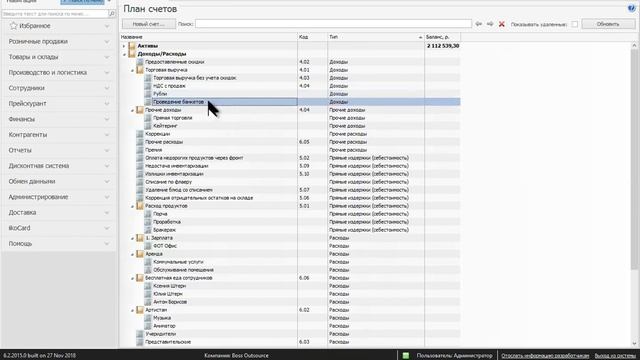The width and height of the screenshot is (640, 360).
Task: Click the star icon beside Избранное
Action: 13,26
